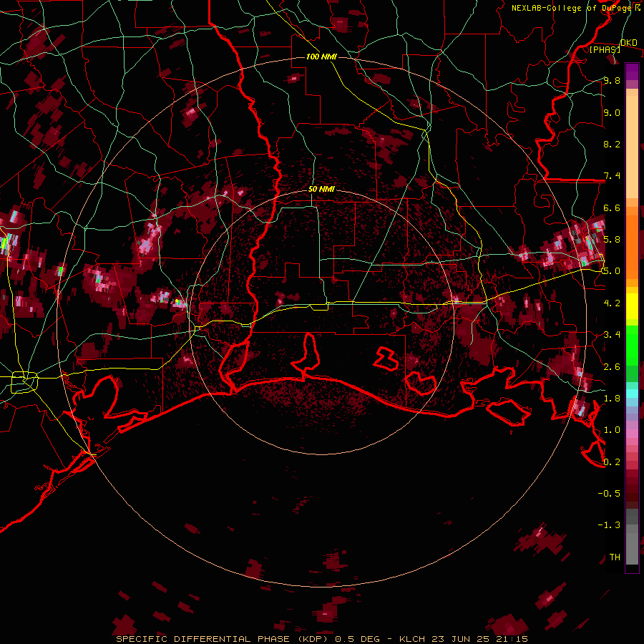Click the 6.6 value on the color scale
Viewport: 644px width, 644px height.
coord(612,208)
